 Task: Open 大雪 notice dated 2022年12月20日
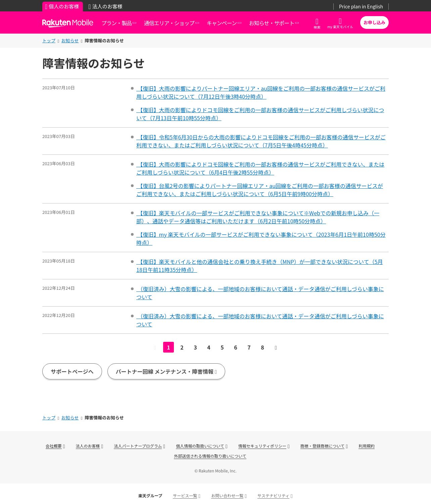[260, 320]
